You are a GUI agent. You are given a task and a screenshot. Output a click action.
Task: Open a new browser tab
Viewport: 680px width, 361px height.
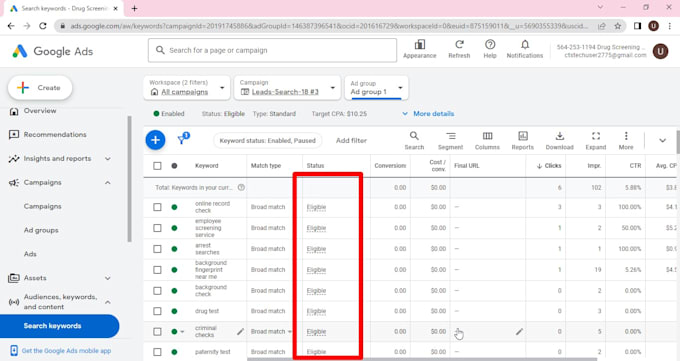tap(134, 8)
